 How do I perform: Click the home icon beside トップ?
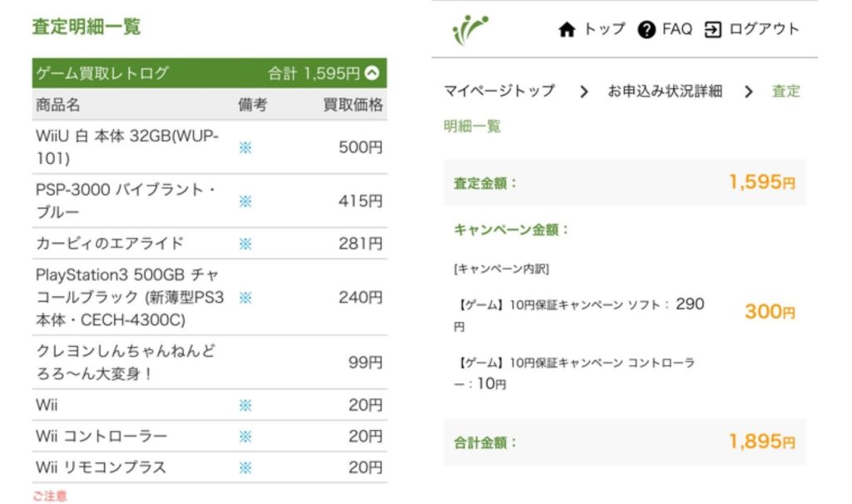pos(567,29)
